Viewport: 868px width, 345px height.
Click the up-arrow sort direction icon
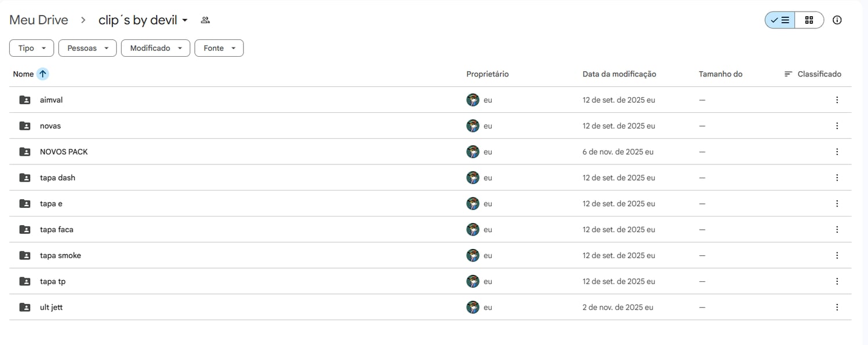pyautogui.click(x=43, y=74)
